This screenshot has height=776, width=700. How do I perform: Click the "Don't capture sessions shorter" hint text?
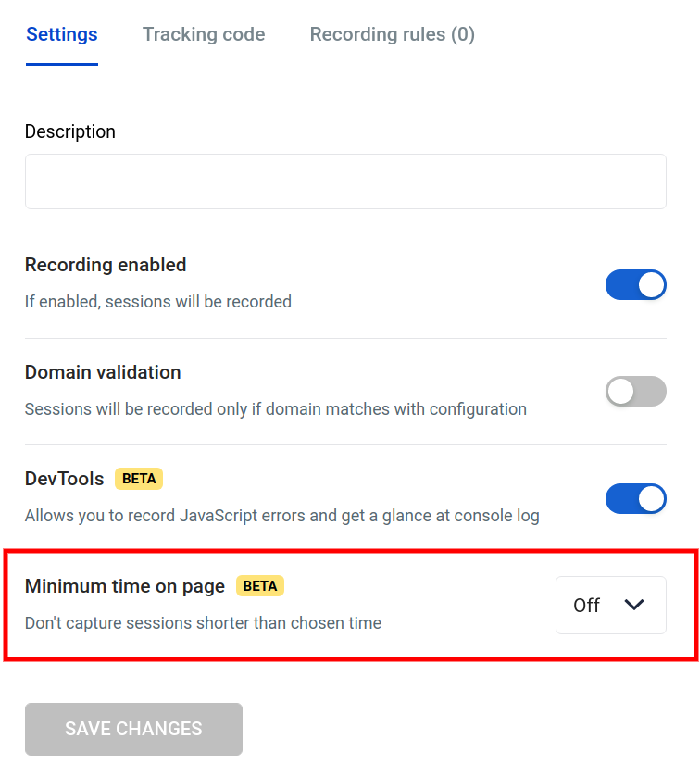(203, 623)
